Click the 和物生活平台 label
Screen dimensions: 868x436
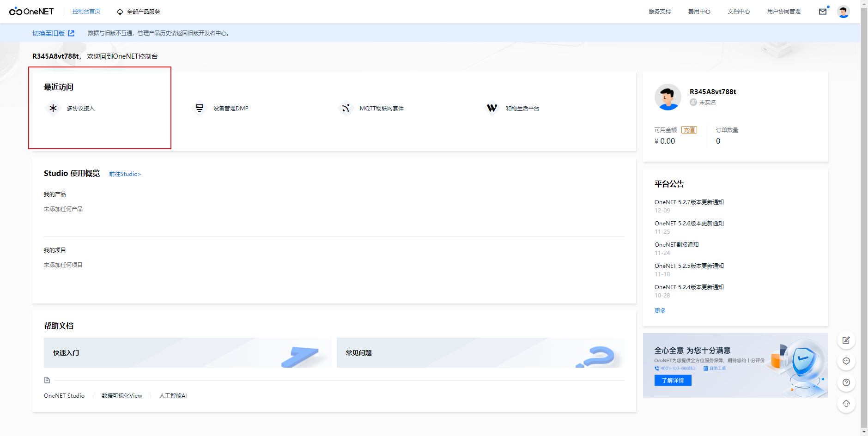(x=522, y=109)
